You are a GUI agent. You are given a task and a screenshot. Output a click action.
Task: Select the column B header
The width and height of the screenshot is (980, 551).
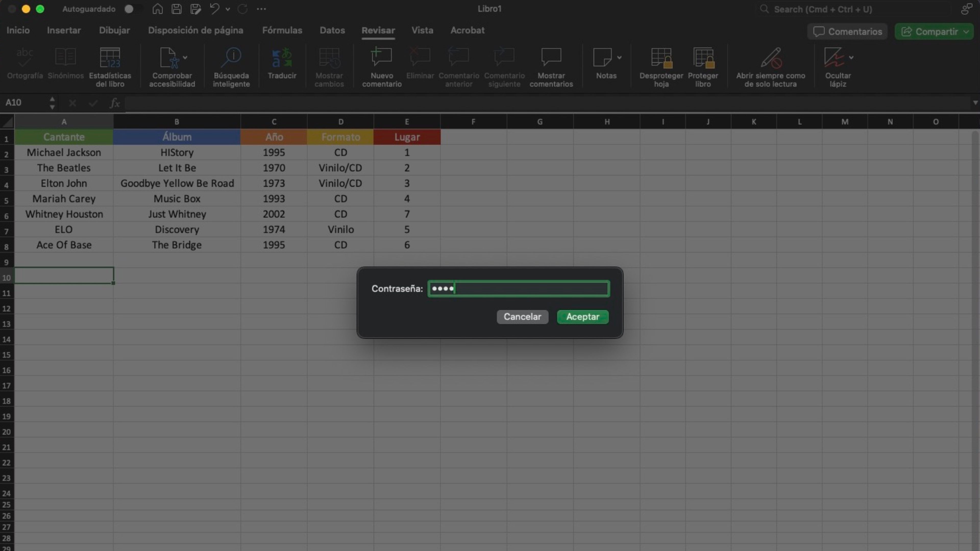click(177, 122)
